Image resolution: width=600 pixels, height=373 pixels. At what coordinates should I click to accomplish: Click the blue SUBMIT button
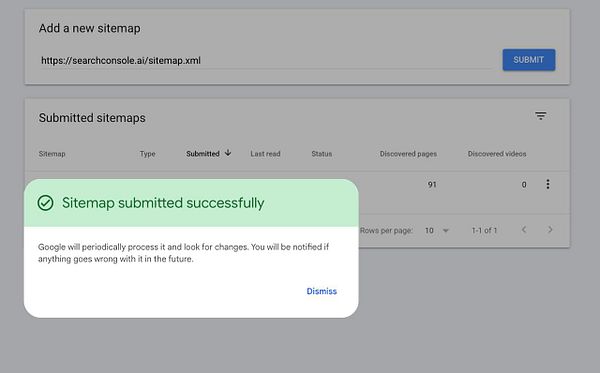pos(529,60)
